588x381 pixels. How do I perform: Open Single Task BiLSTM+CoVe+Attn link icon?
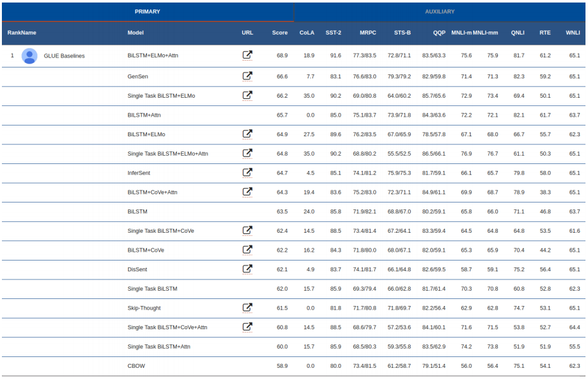[x=247, y=327]
